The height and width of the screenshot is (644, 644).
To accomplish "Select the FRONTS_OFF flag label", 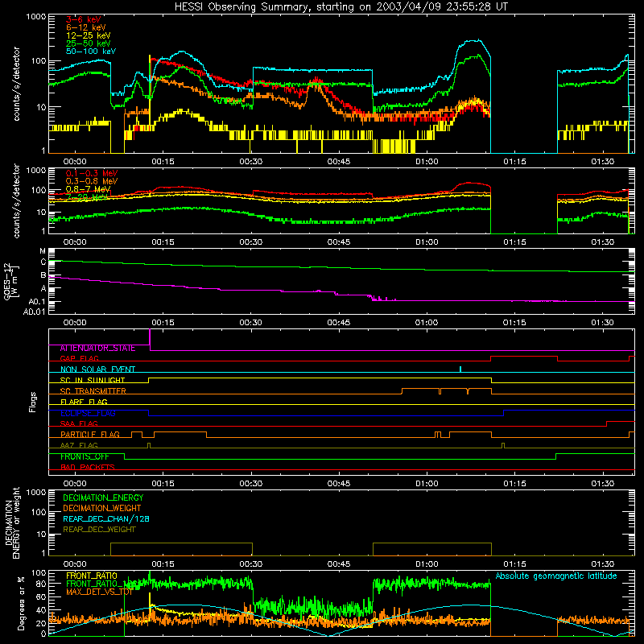I will coord(85,456).
